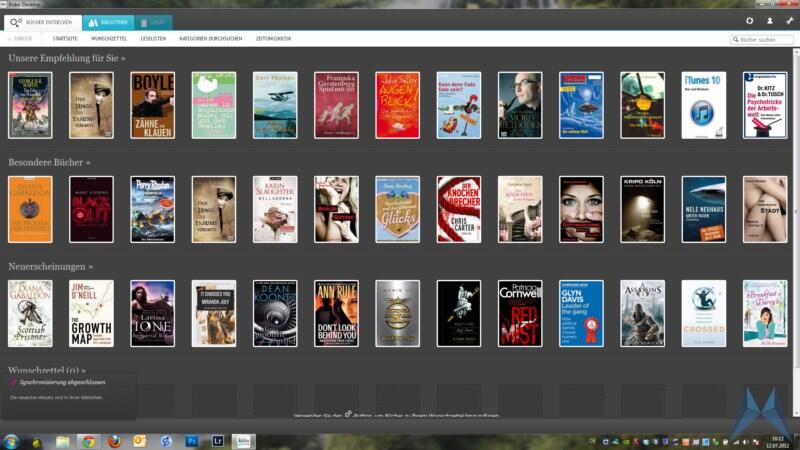800x450 pixels.
Task: Launch Google Chrome from the taskbar
Action: [89, 441]
